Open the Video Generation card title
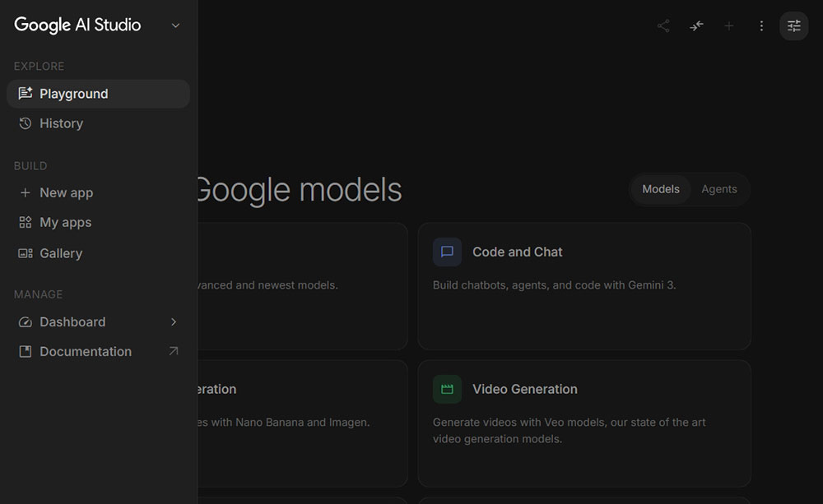 (x=525, y=389)
